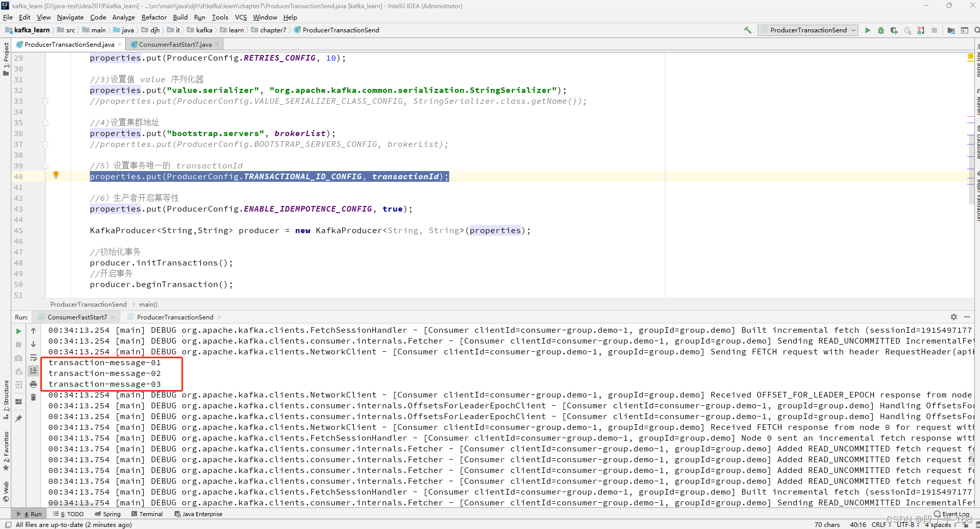
Task: Open the Terminal tool window
Action: 147,514
